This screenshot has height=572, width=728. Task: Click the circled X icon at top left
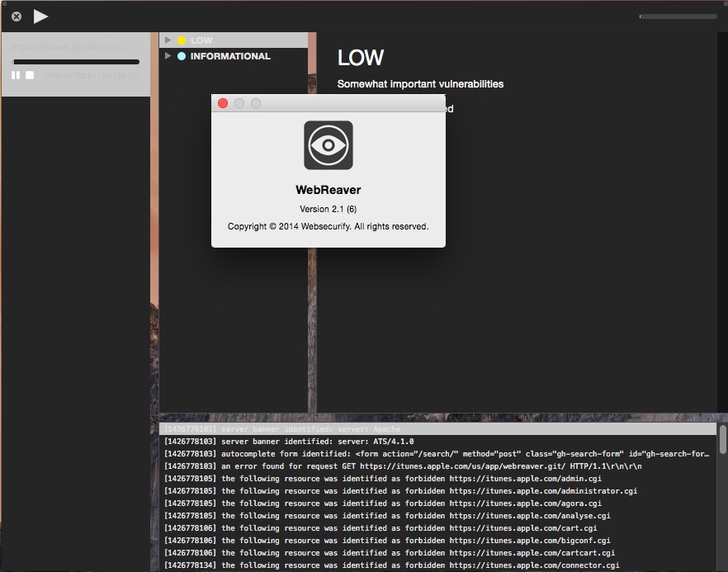[17, 17]
